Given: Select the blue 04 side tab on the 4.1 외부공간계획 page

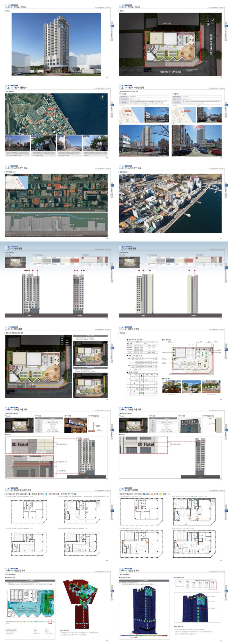Looking at the screenshot, I should (226, 350).
